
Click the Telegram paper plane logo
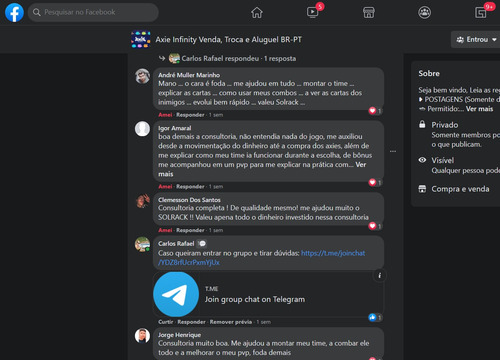coord(176,294)
